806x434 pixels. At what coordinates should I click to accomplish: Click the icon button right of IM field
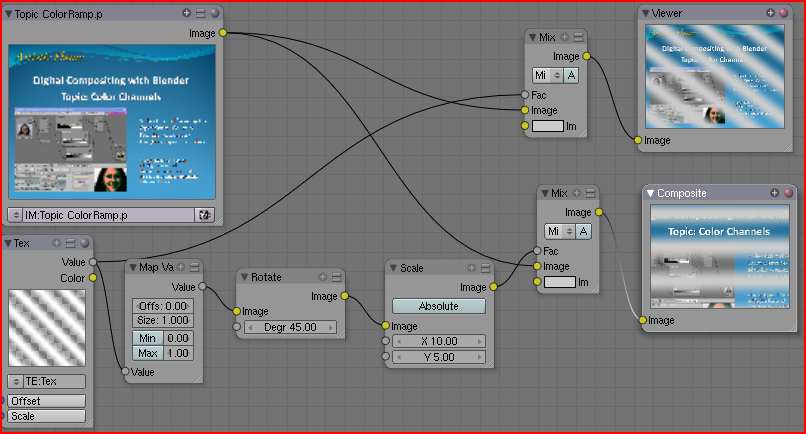point(205,215)
